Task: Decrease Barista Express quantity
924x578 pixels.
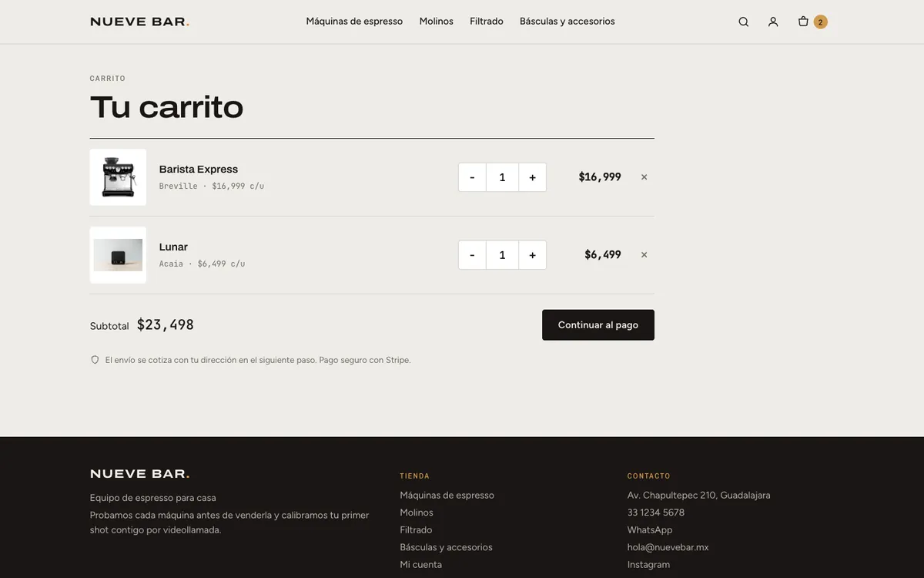Action: pos(472,177)
